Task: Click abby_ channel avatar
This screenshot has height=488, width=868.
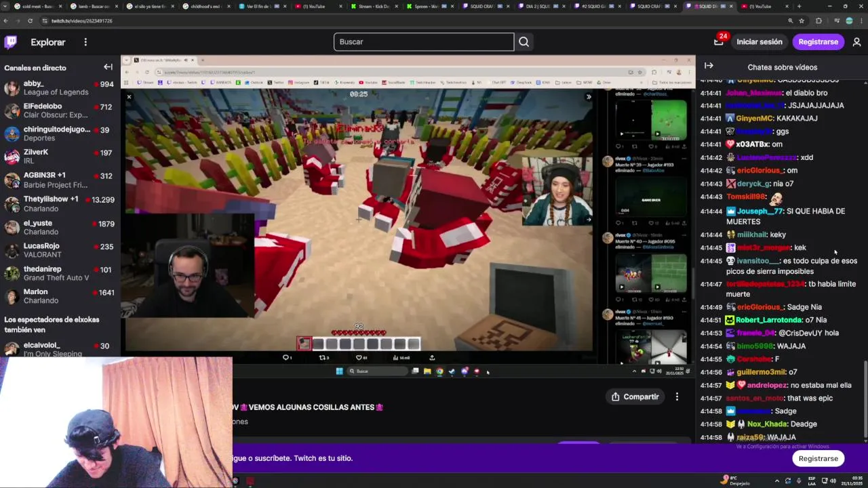Action: point(12,88)
